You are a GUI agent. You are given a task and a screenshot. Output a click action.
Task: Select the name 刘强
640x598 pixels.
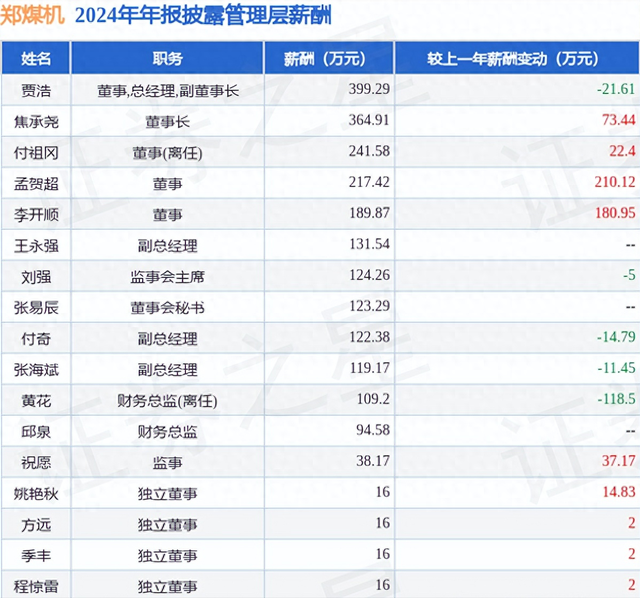pyautogui.click(x=36, y=277)
